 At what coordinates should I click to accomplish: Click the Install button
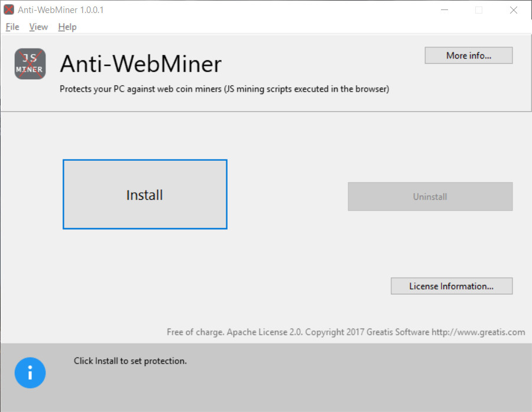[x=145, y=194]
